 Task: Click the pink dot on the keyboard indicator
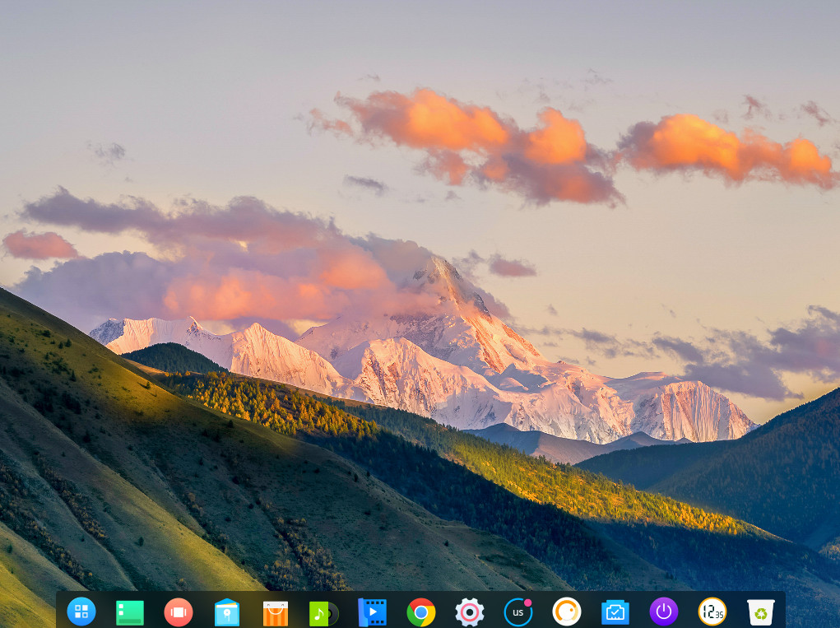click(528, 602)
